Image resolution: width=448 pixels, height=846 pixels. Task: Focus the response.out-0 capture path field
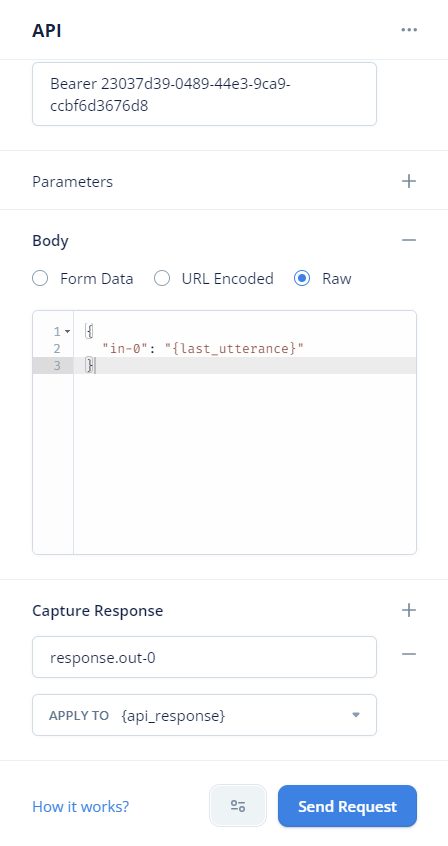205,657
